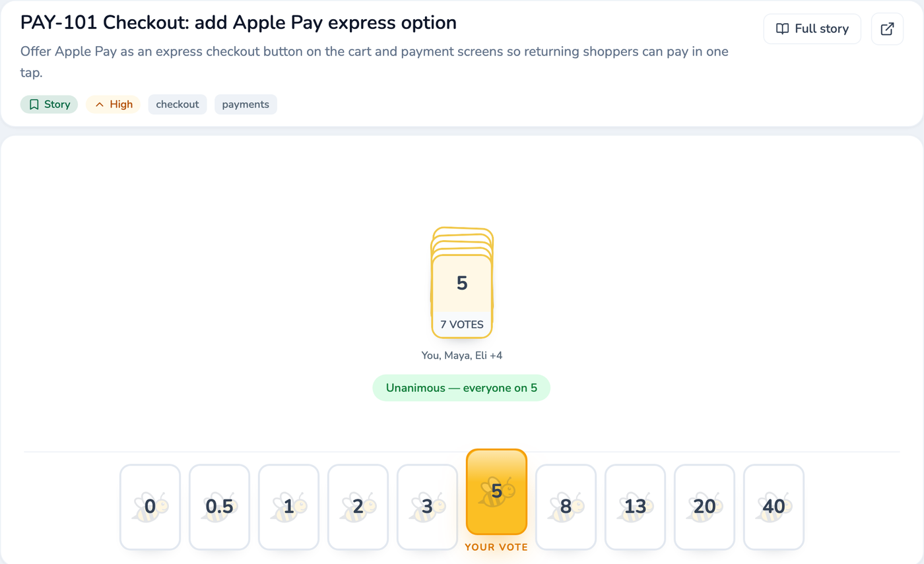Vote with the 0 card
Image resolution: width=924 pixels, height=564 pixels.
[150, 507]
